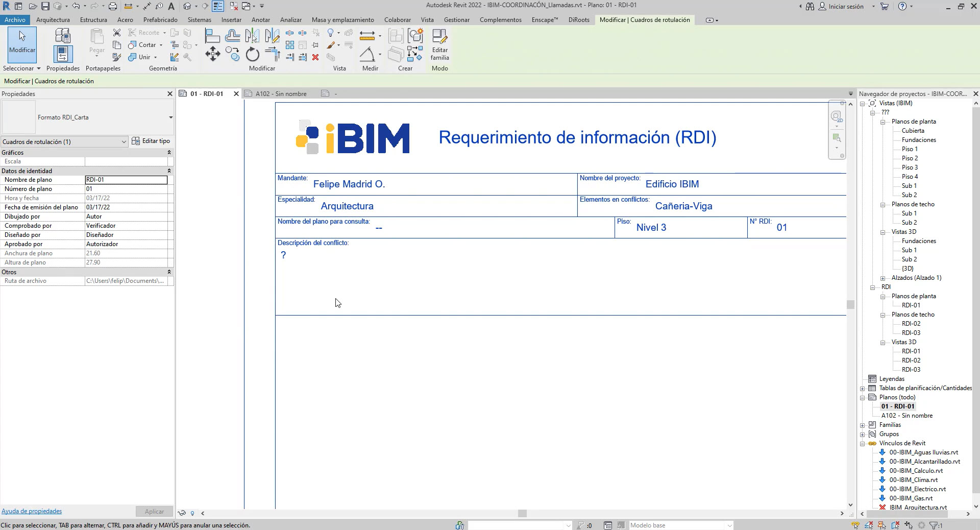Switch to the A102 - Sin nombre view tab

pyautogui.click(x=281, y=93)
